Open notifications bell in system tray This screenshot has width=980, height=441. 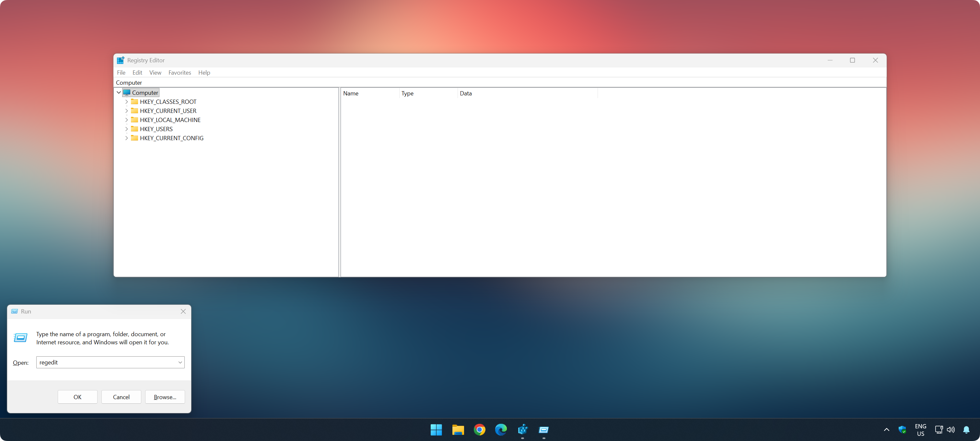966,430
